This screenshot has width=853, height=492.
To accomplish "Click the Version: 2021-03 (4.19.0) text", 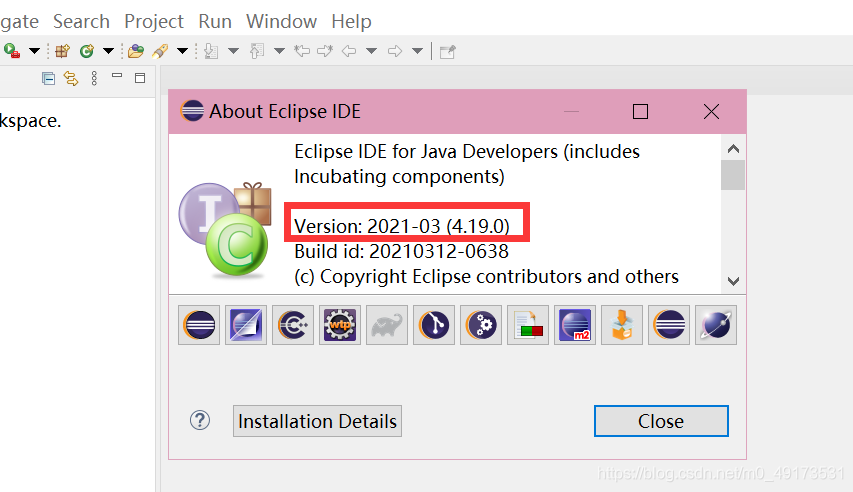I will 402,226.
